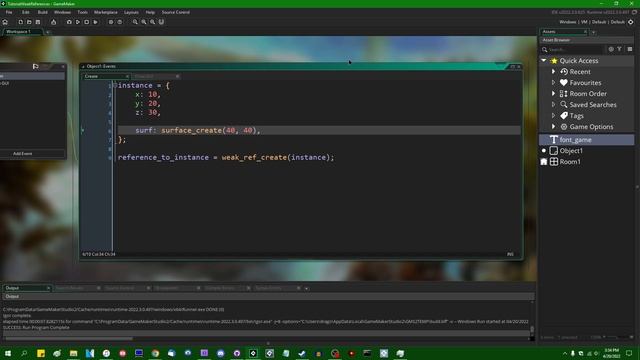Collapse the Quick Access section
The width and height of the screenshot is (640, 360).
544,60
